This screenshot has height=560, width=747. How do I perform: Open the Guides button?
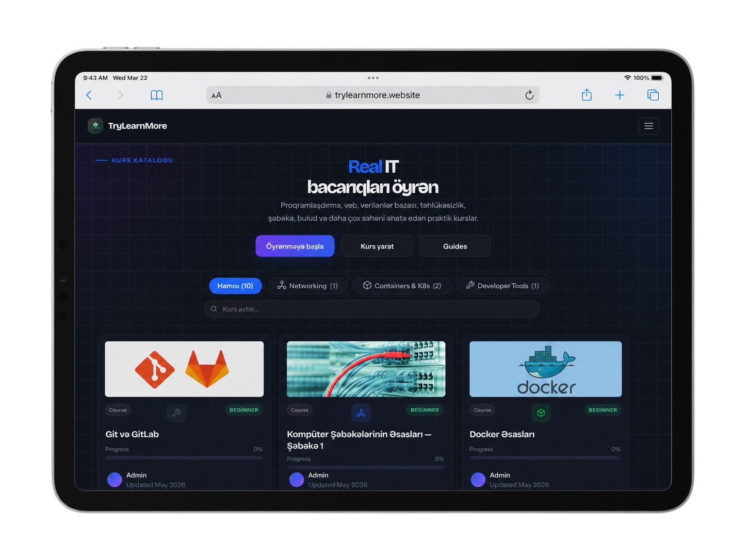click(455, 246)
